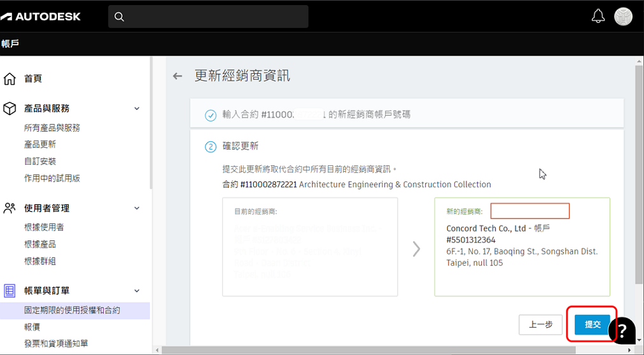This screenshot has height=355, width=644.
Task: Click the Home house icon
Action: [x=10, y=79]
